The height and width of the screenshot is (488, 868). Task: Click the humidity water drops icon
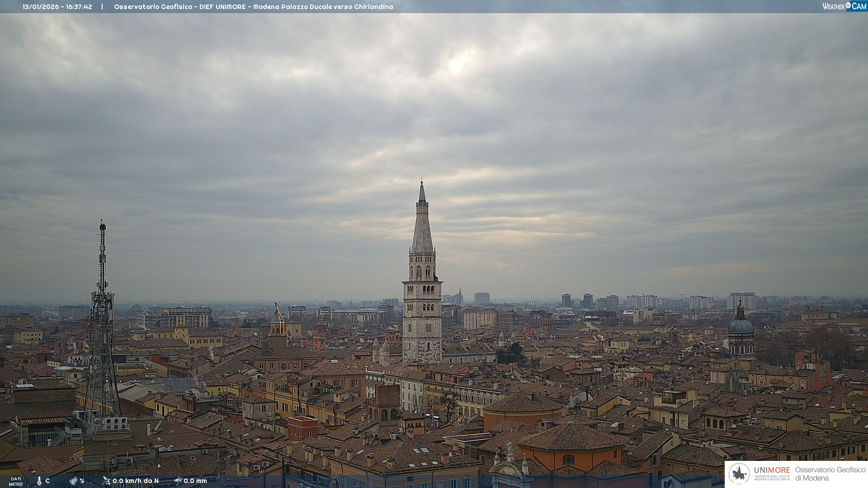coord(73,481)
